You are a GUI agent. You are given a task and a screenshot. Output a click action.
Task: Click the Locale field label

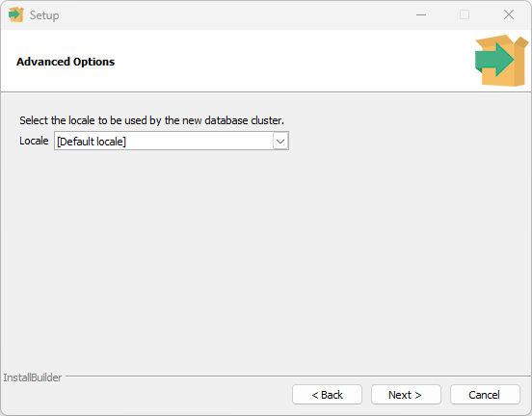[x=34, y=141]
